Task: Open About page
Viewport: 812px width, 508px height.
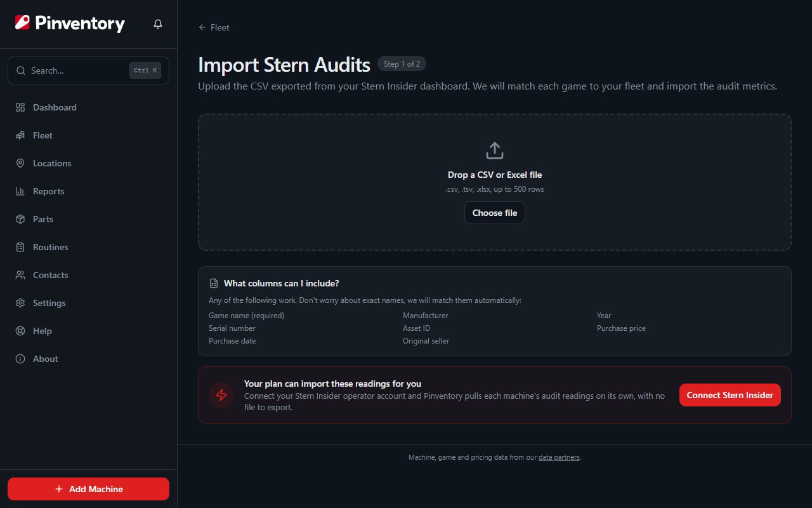Action: [89, 359]
